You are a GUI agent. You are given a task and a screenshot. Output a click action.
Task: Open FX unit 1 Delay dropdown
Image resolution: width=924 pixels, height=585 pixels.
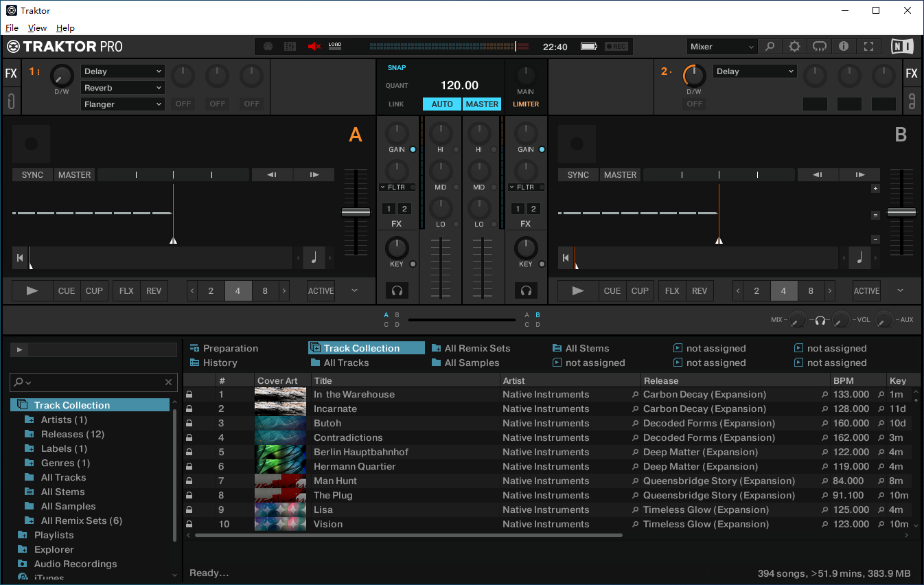coord(123,71)
